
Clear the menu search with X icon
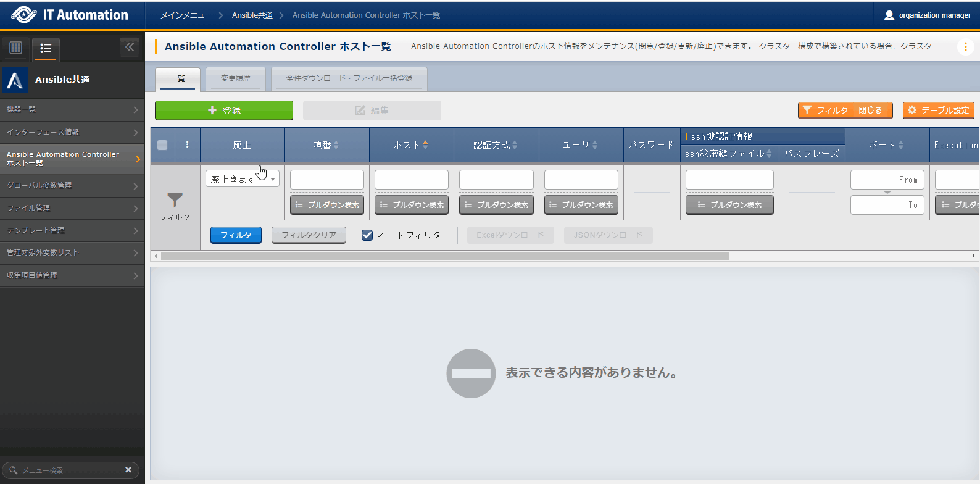click(128, 470)
